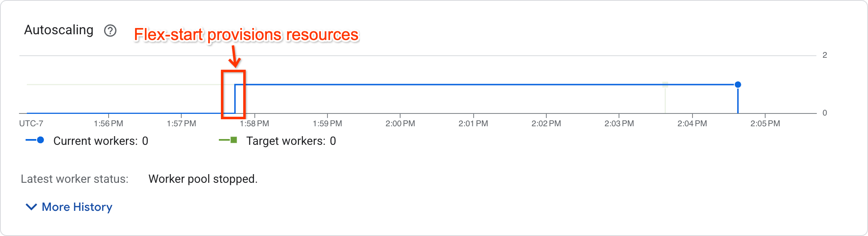Toggle the Target workers series label

[x=291, y=141]
